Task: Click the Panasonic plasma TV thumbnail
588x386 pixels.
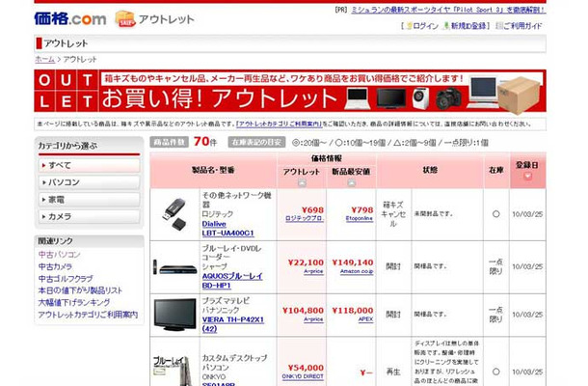Action: click(175, 315)
